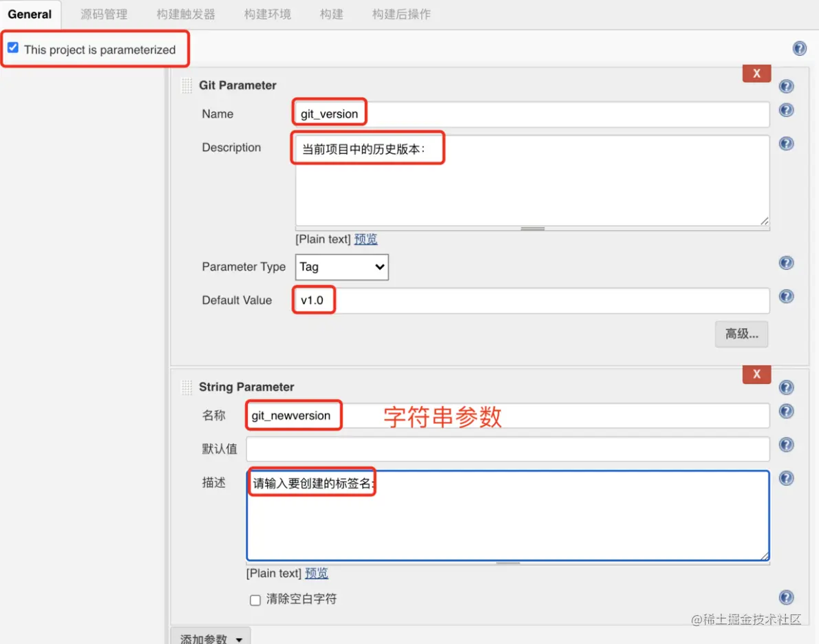Open help for 'This project is parameterized'
819x644 pixels.
(799, 49)
